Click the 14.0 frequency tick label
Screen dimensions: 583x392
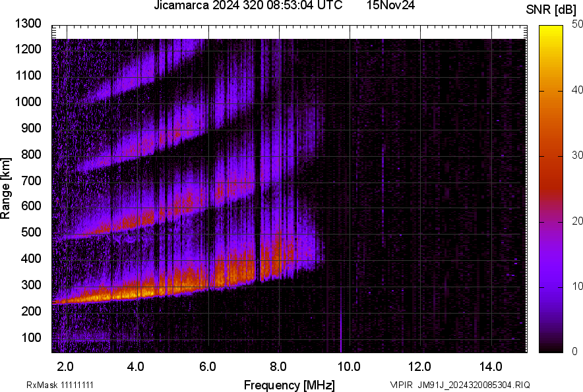click(x=491, y=366)
